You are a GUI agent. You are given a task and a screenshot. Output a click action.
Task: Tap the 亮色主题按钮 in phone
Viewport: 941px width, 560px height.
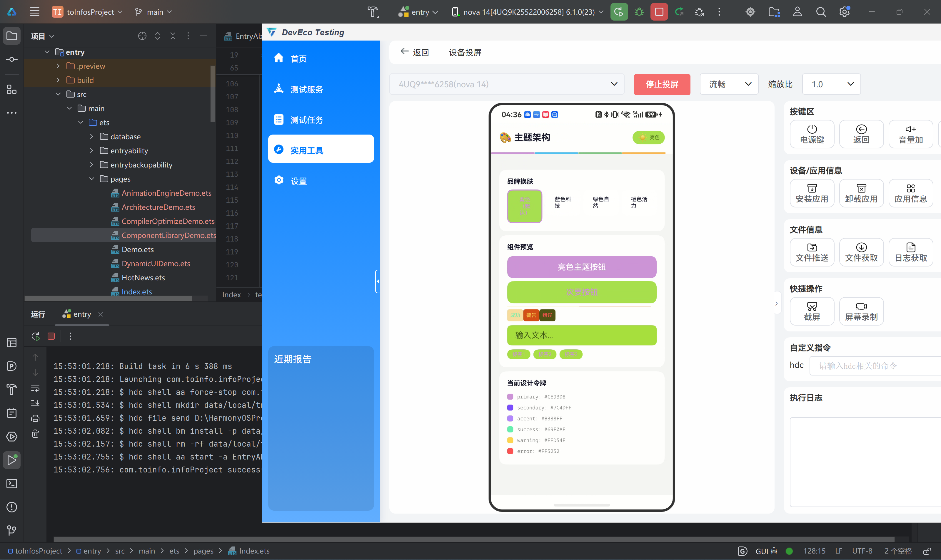tap(582, 267)
